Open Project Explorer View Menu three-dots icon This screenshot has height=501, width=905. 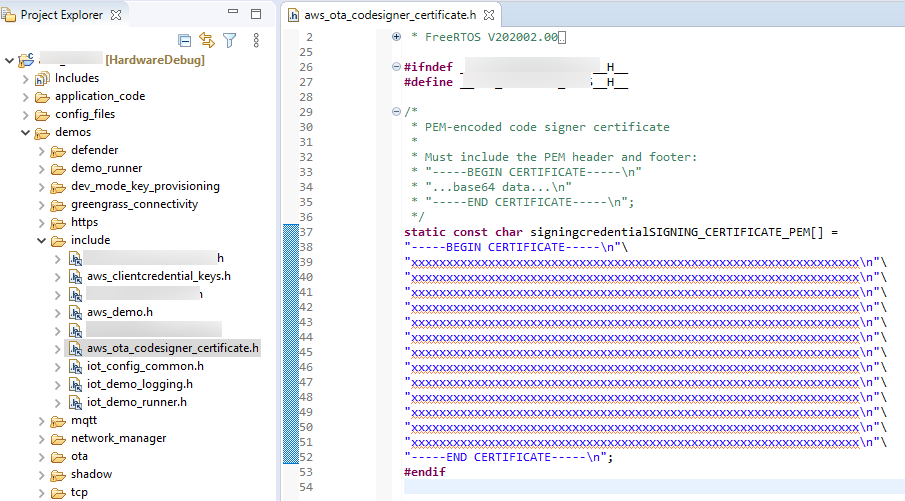[256, 40]
